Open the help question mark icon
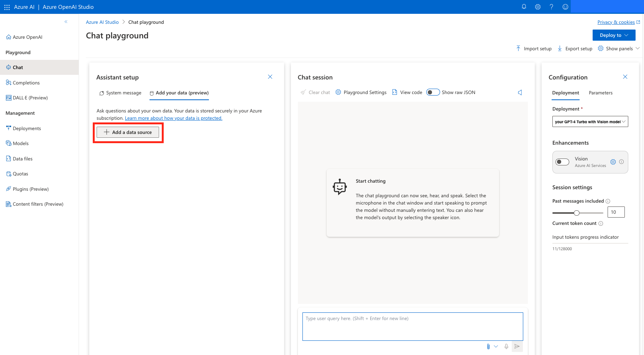 tap(551, 7)
